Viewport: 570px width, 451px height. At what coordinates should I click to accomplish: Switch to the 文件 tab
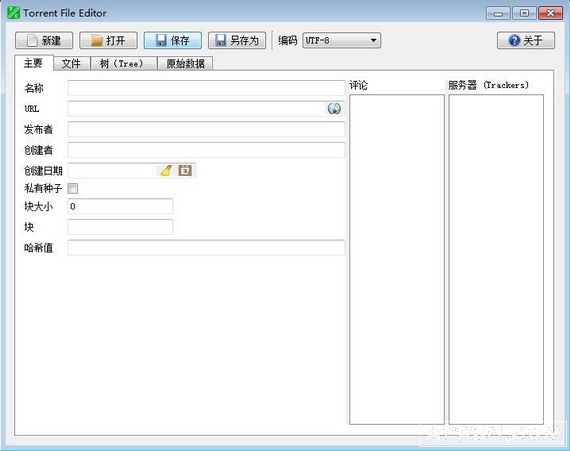(71, 64)
